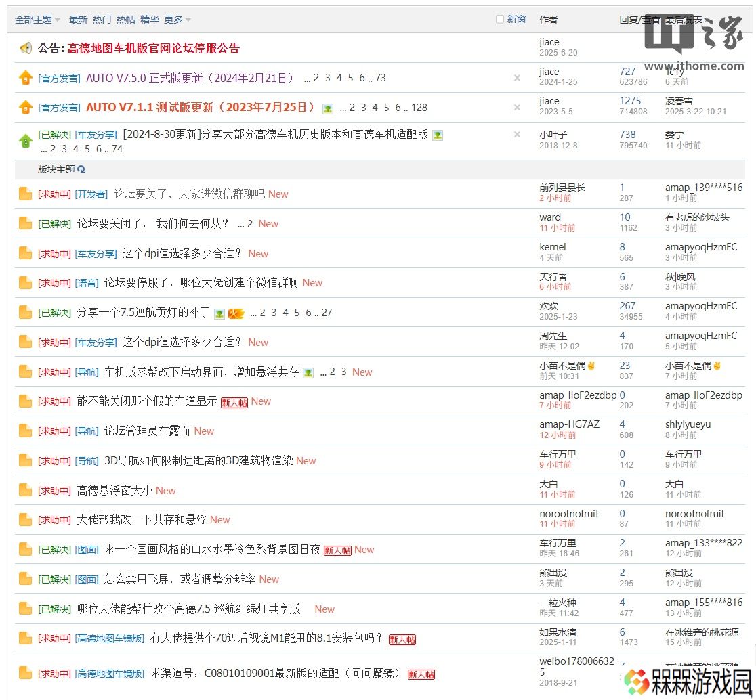Click the folder icon for 有大佬提供个70迈后视镜 thread
The height and width of the screenshot is (700, 756).
(25, 638)
